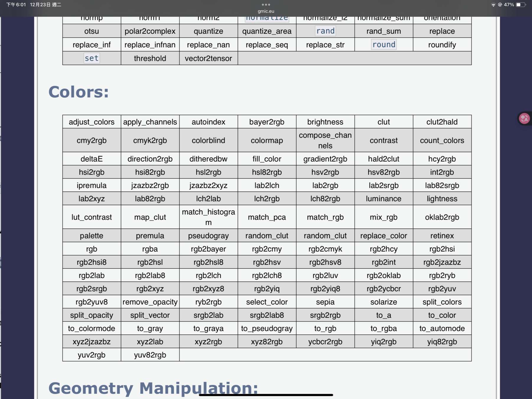Select roundify command
This screenshot has width=532, height=399.
click(442, 45)
